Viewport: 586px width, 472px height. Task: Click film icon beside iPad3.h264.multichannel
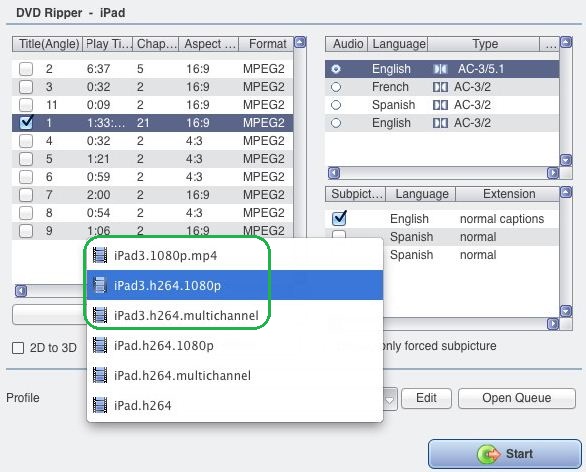tap(100, 315)
